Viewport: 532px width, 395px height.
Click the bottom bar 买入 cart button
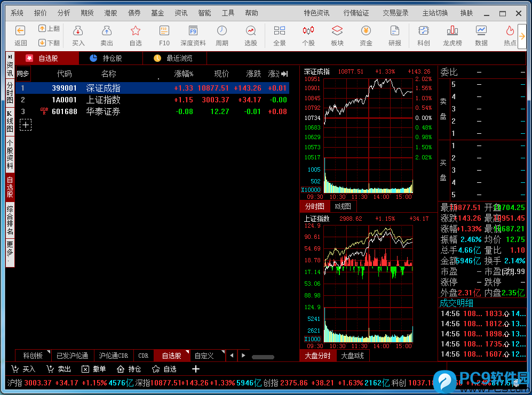23,369
